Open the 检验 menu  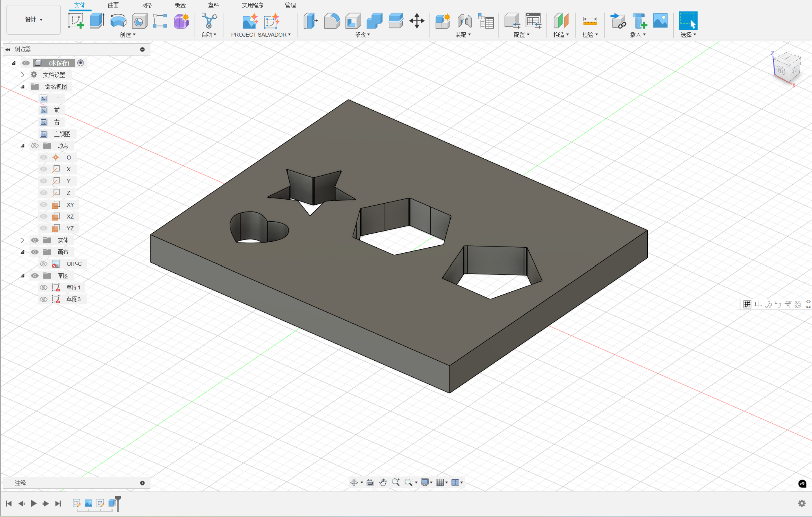[590, 35]
